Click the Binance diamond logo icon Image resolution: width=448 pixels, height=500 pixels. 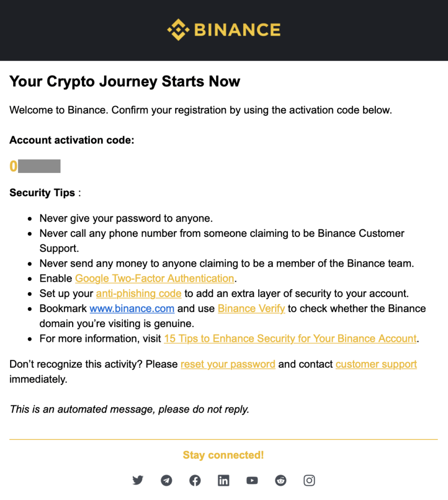(179, 30)
